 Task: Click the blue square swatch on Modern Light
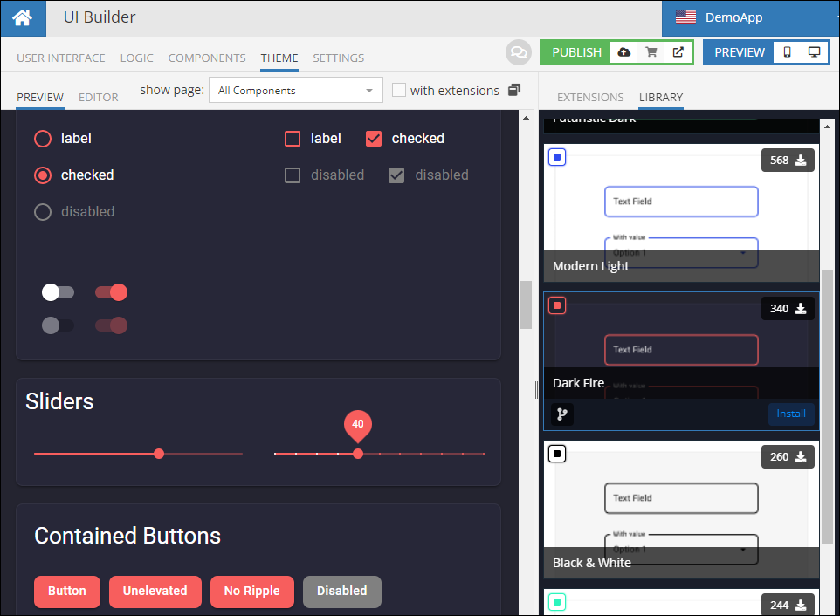coord(557,157)
